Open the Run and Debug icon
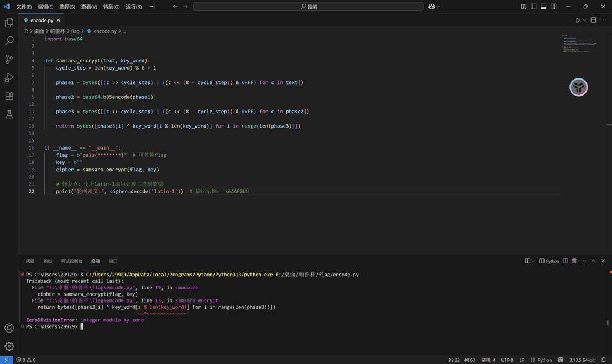The height and width of the screenshot is (364, 612). tap(8, 77)
